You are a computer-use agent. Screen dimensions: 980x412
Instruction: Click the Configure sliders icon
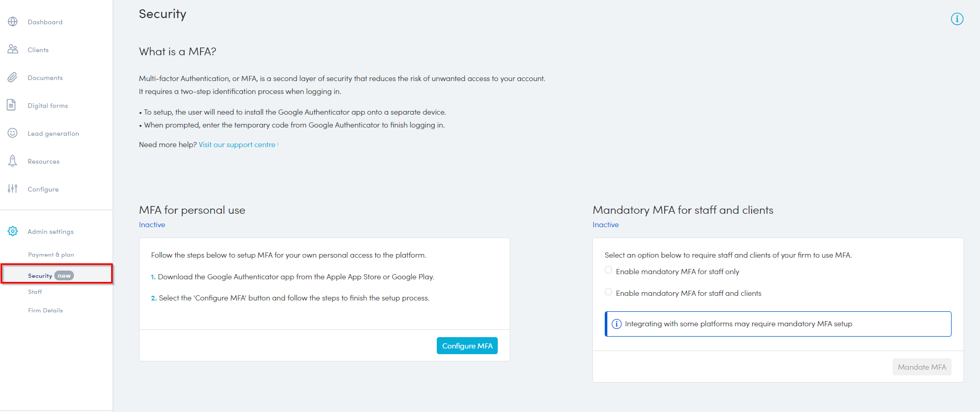pyautogui.click(x=13, y=189)
